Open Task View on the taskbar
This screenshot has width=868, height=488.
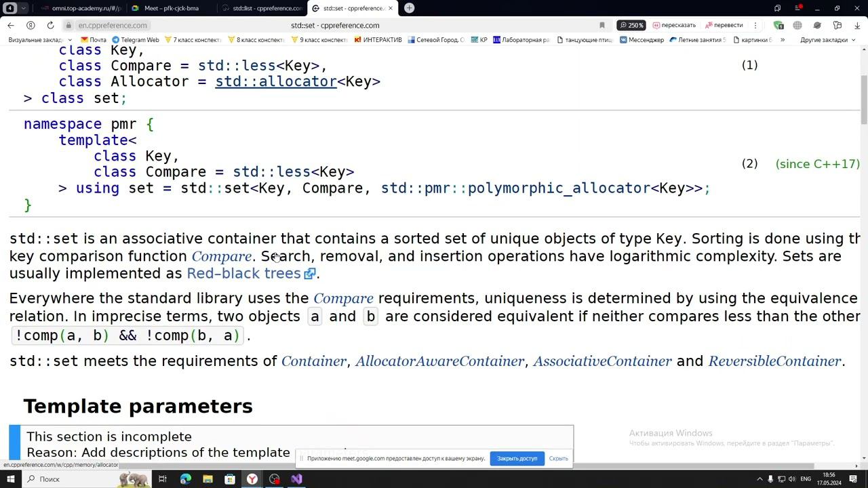[x=163, y=479]
